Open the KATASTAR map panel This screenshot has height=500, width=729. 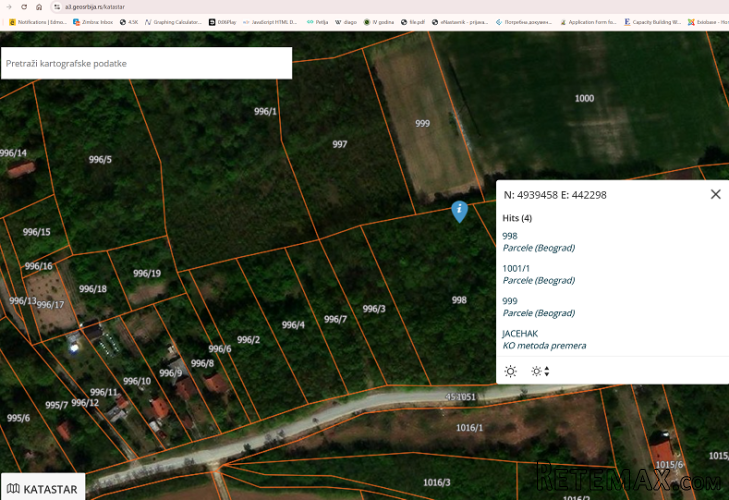[43, 489]
